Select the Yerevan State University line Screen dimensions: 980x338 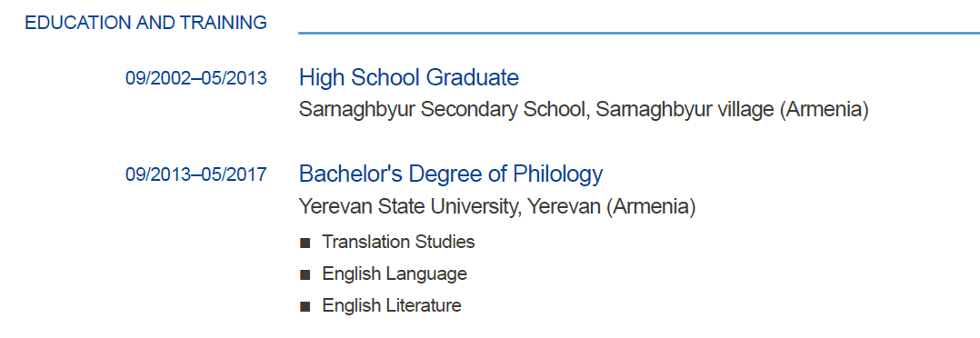[497, 206]
